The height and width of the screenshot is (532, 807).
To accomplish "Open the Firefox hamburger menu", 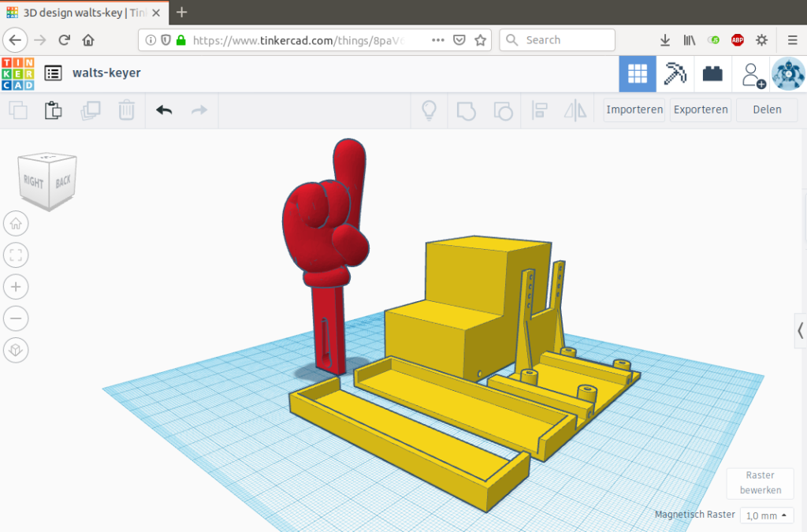I will point(792,40).
